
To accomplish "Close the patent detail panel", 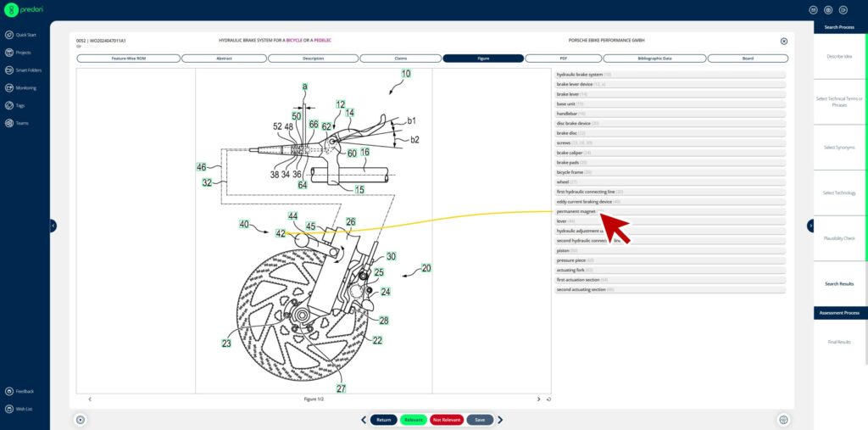I will click(x=783, y=41).
